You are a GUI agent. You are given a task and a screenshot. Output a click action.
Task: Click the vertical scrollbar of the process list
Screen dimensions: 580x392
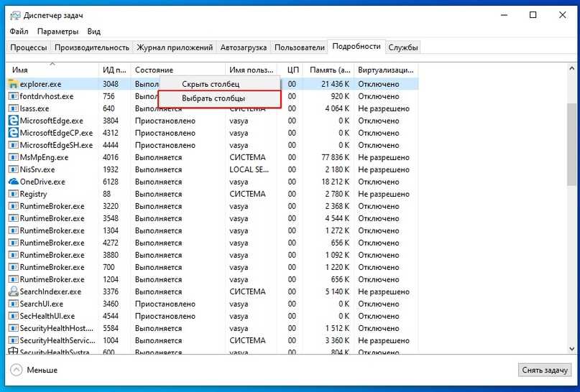(571, 215)
